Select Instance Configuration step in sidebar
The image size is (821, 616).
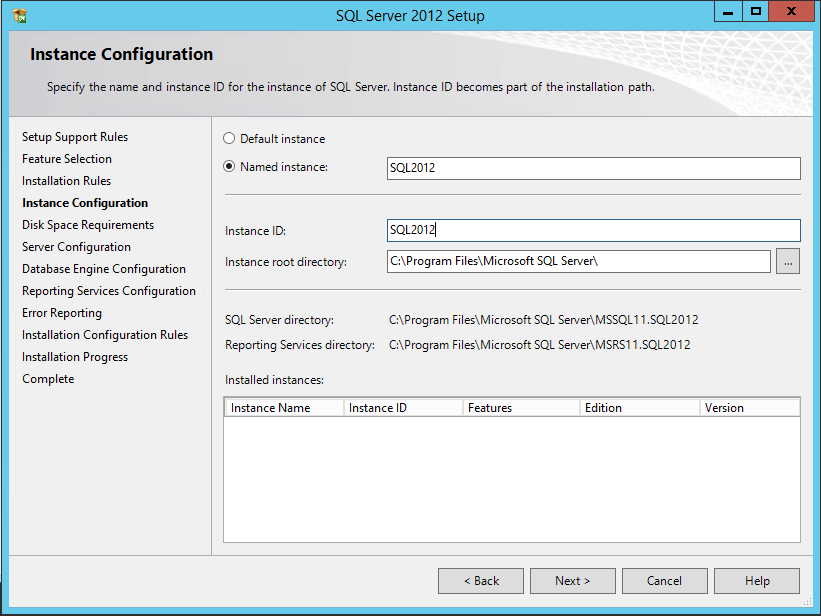(85, 203)
